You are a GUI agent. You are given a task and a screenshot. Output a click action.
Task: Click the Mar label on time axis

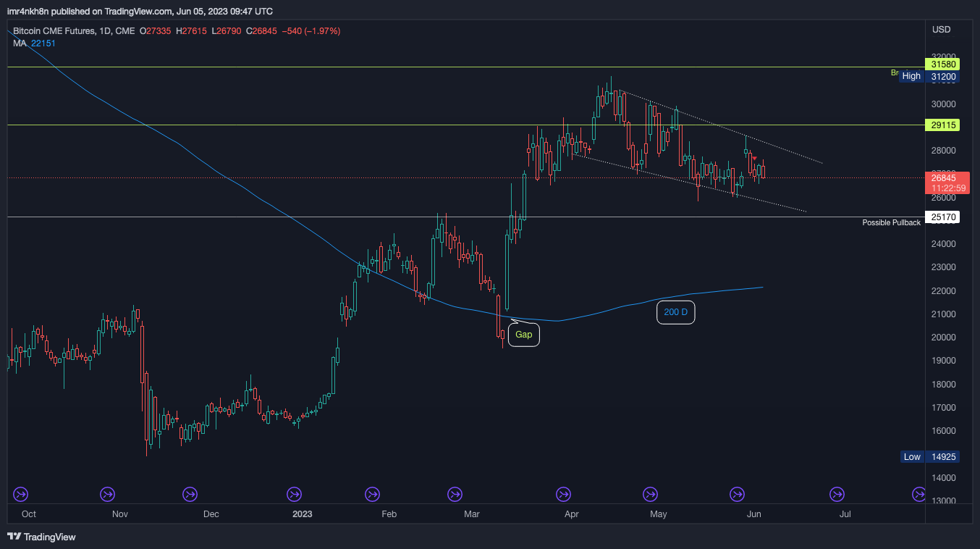pos(472,514)
